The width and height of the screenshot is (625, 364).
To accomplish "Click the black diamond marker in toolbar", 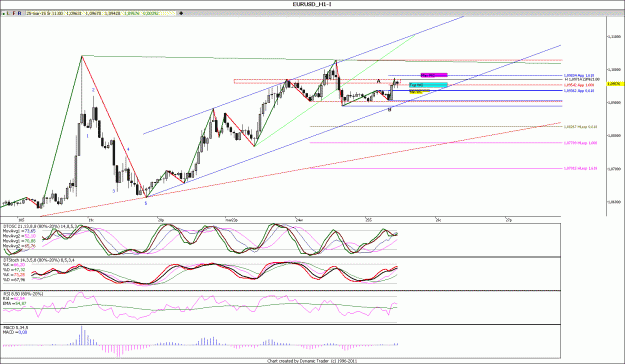I will tap(181, 14).
